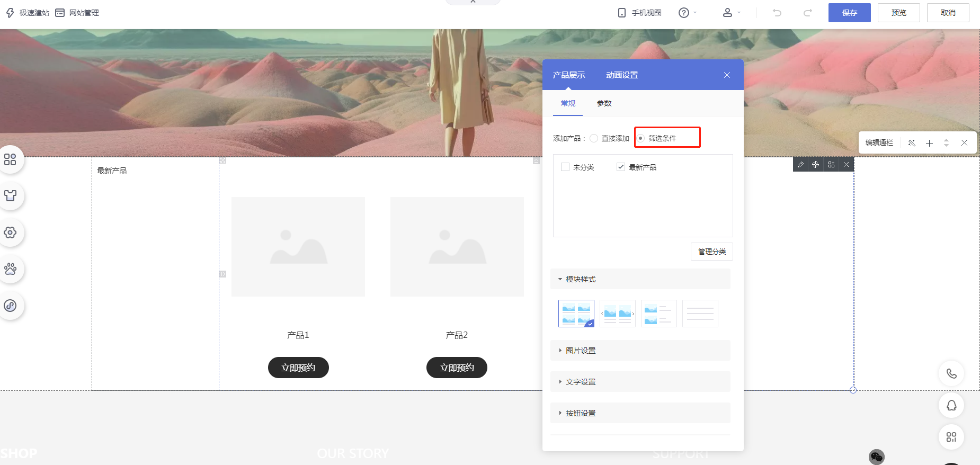The width and height of the screenshot is (980, 465).
Task: Open the 动画设置 tab
Action: point(622,75)
